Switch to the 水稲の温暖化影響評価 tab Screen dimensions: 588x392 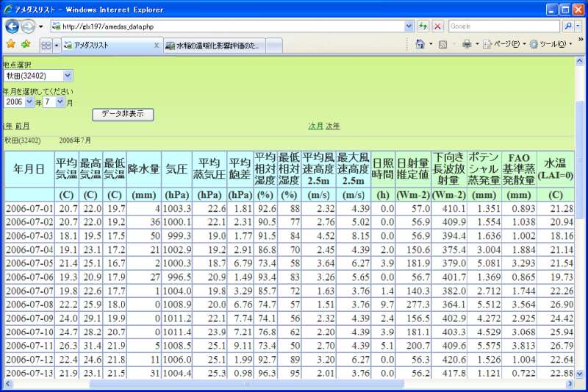click(215, 46)
